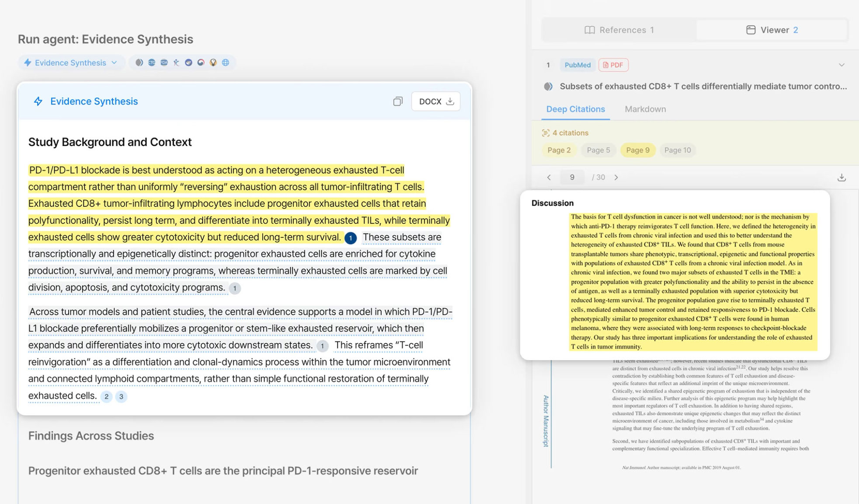Image resolution: width=859 pixels, height=504 pixels.
Task: Go to next PDF page
Action: click(x=616, y=177)
